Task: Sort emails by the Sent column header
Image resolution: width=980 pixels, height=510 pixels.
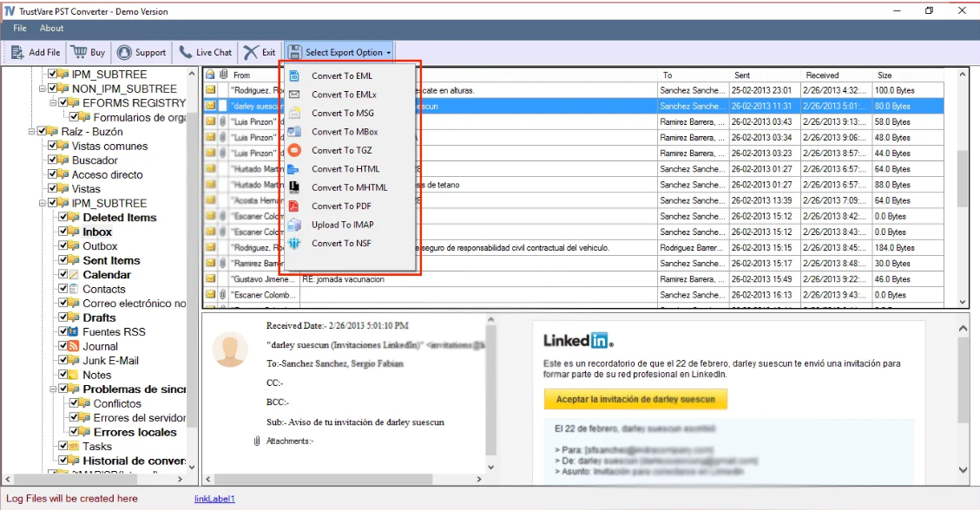Action: pos(765,75)
